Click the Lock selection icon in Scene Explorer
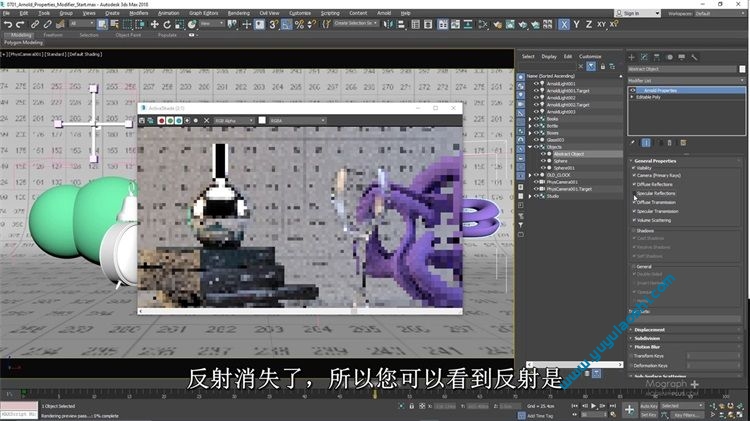This screenshot has height=421, width=750. (603, 66)
